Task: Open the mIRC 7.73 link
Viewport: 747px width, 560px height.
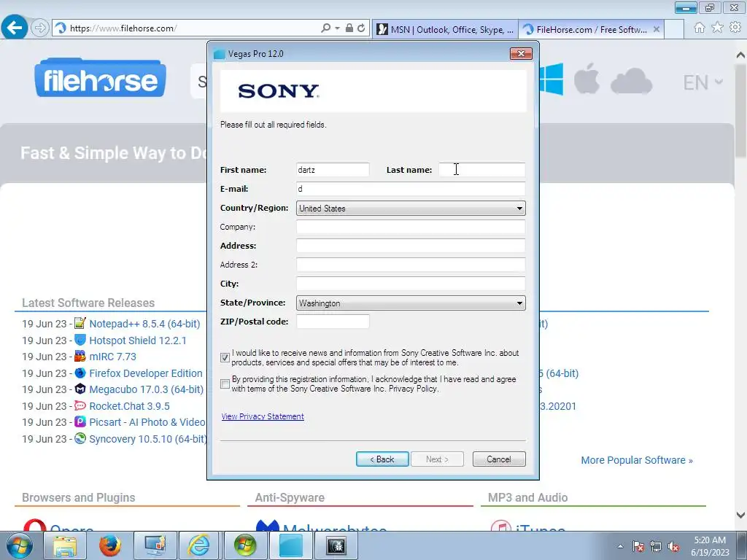Action: tap(112, 357)
